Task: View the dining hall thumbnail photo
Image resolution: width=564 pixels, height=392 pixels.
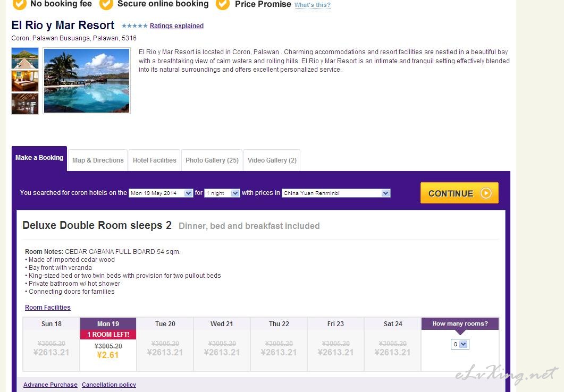Action: pyautogui.click(x=25, y=104)
